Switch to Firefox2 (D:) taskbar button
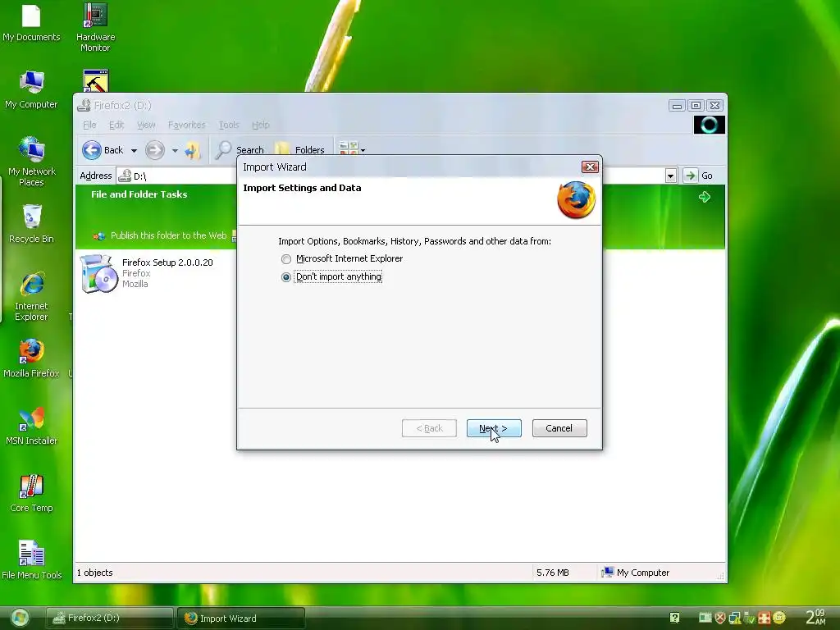Screen dimensions: 840x630 109,619
